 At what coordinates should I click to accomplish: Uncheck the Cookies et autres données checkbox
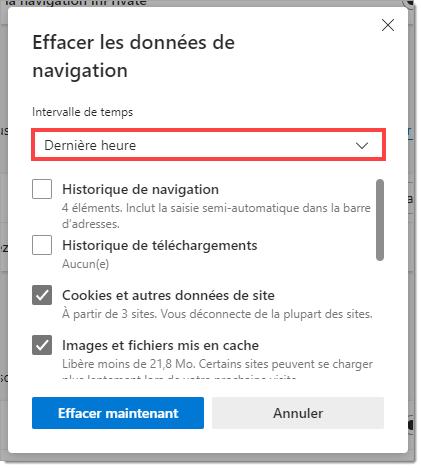(x=42, y=295)
